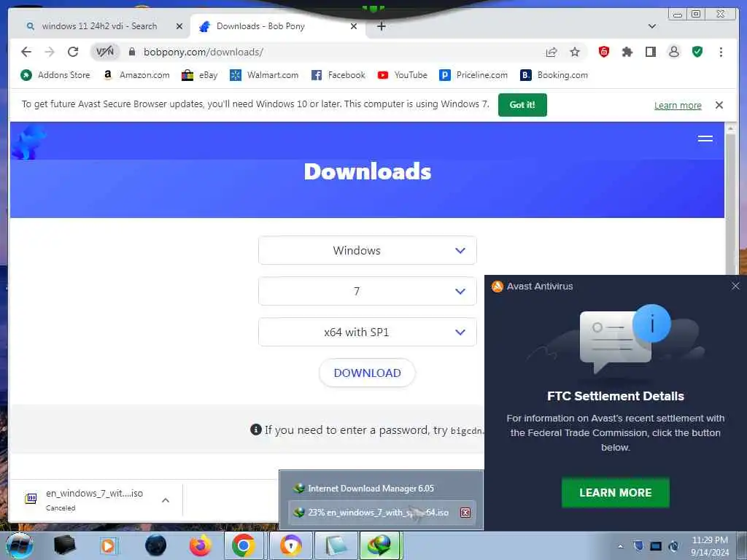Expand the 'Windows' product dropdown

click(368, 251)
